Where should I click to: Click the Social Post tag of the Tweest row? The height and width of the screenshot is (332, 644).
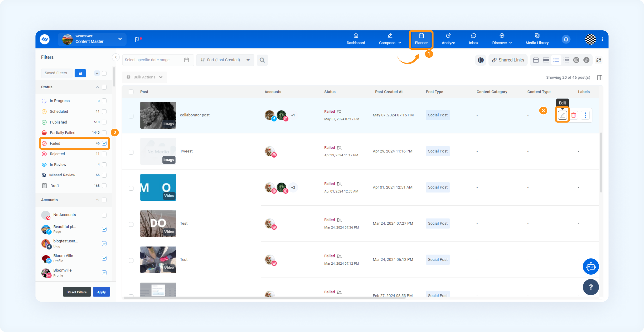[437, 151]
